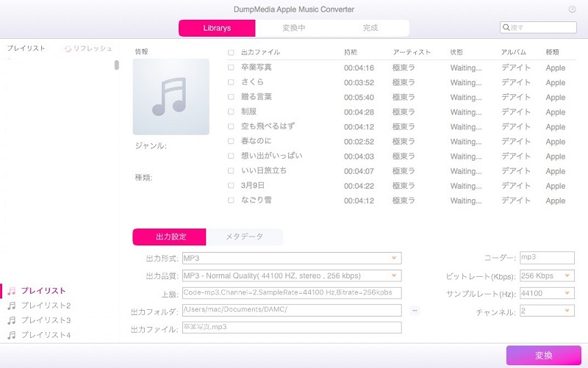Select プレイリスト3 in the sidebar

(x=46, y=320)
